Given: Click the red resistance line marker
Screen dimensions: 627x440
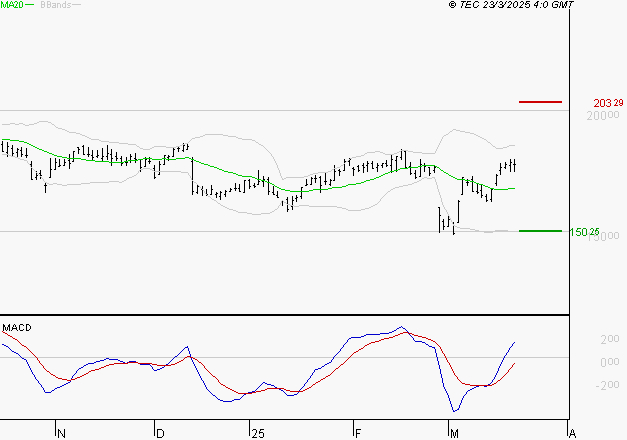Looking at the screenshot, I should (x=541, y=102).
